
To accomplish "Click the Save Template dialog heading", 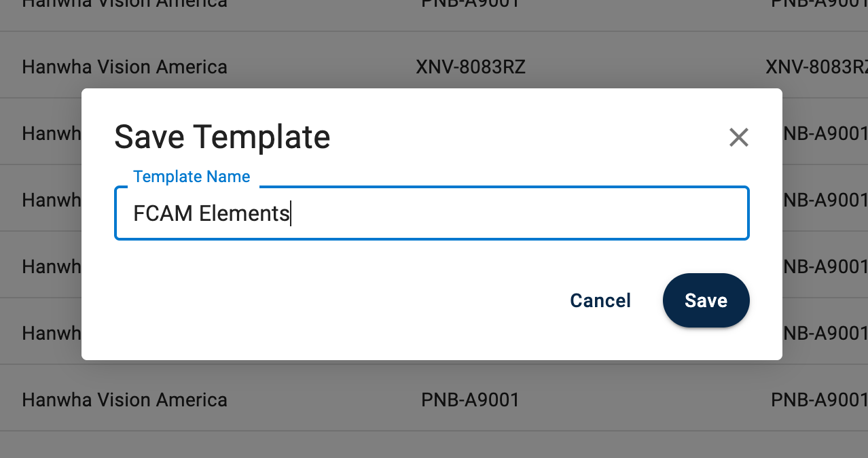I will 222,137.
